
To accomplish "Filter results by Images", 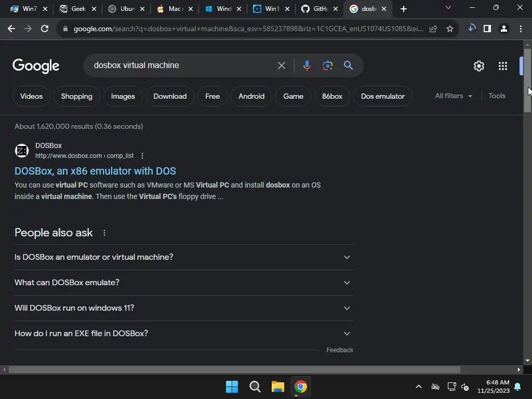I will [x=123, y=96].
